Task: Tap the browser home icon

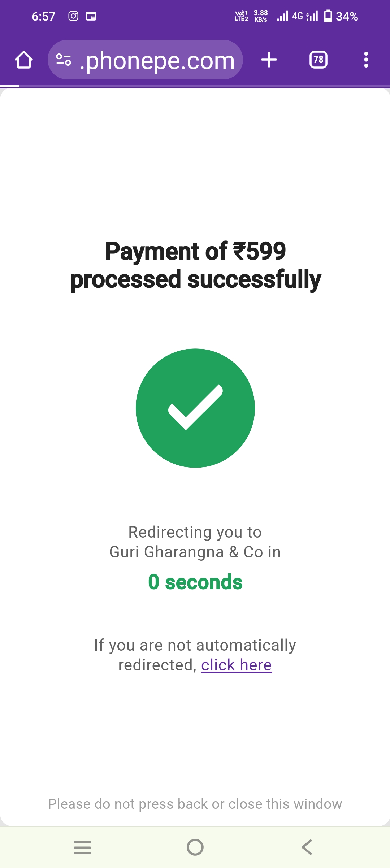Action: 24,60
